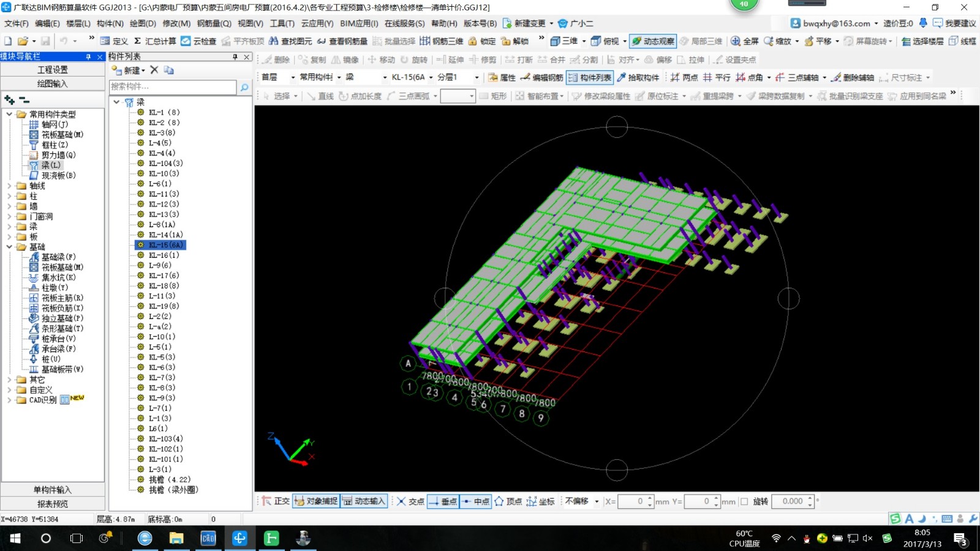Open the BIM应用(I) menu
980x551 pixels.
click(359, 23)
